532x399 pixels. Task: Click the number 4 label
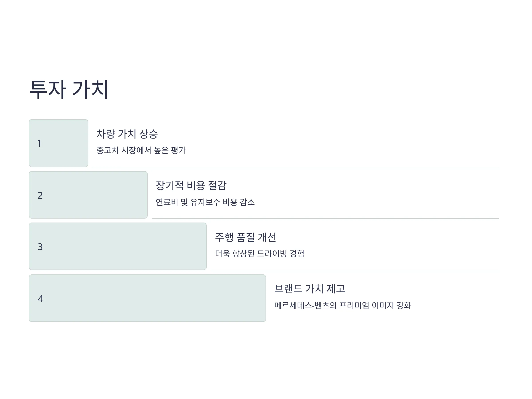(40, 299)
